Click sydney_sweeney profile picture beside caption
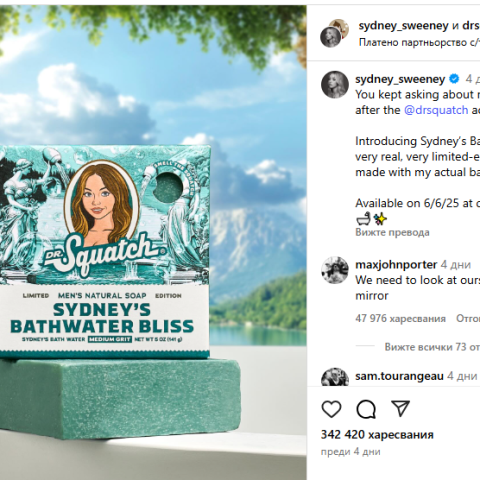The width and height of the screenshot is (480, 480). coord(335,84)
